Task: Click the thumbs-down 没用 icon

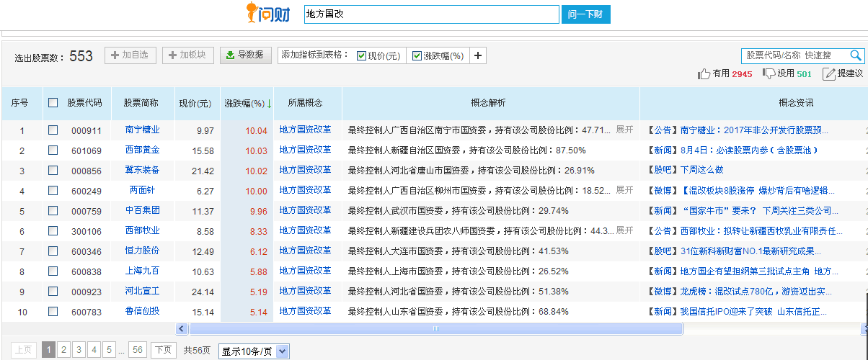Action: [x=769, y=73]
